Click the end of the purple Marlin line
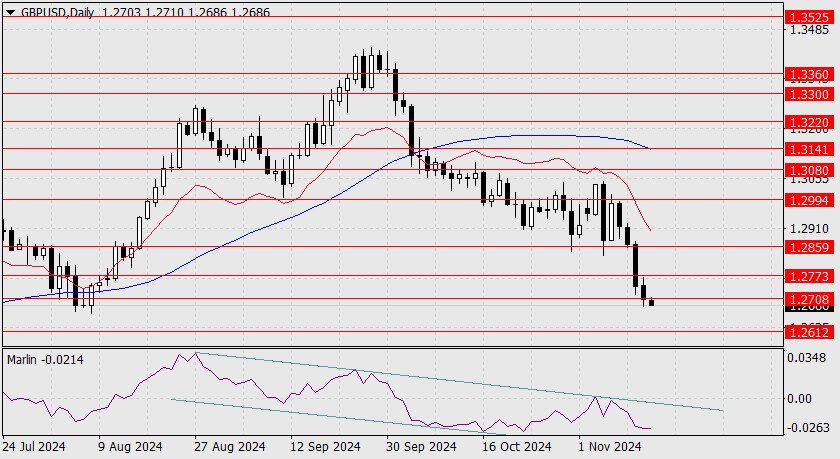The height and width of the screenshot is (459, 840). pyautogui.click(x=650, y=428)
